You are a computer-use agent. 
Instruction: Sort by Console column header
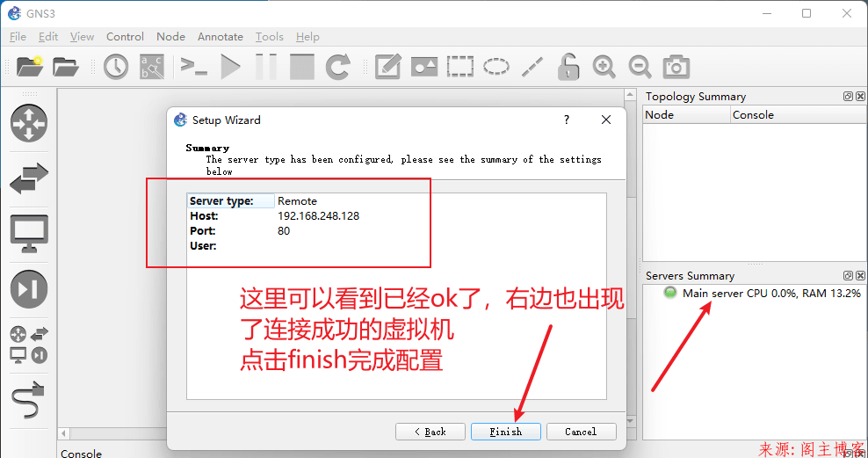pyautogui.click(x=799, y=114)
